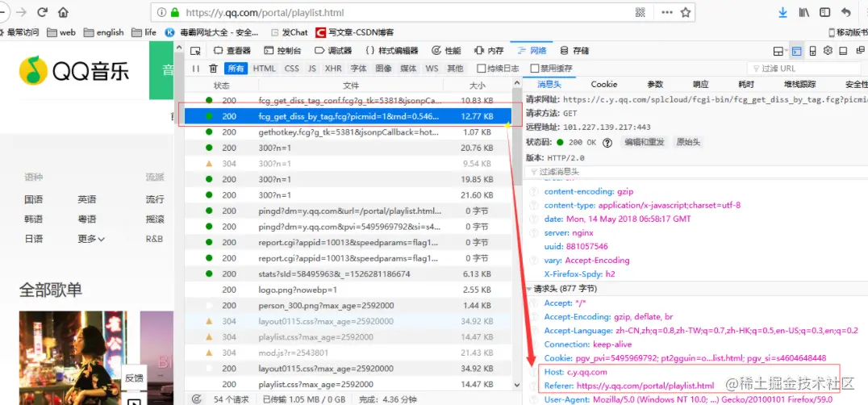The width and height of the screenshot is (868, 405).
Task: Show info icon next to Accept header
Action: click(x=534, y=303)
